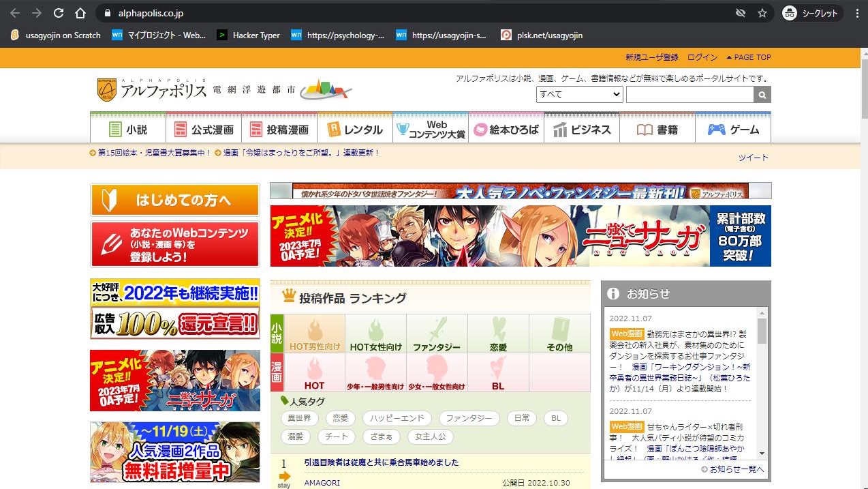The width and height of the screenshot is (868, 489).
Task: Open the ビジネス navigation tab
Action: click(582, 129)
